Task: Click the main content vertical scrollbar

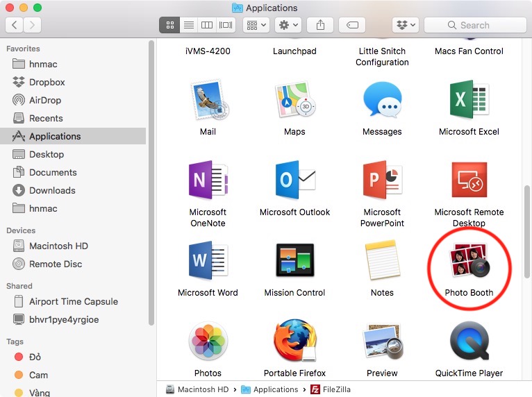Action: click(527, 231)
